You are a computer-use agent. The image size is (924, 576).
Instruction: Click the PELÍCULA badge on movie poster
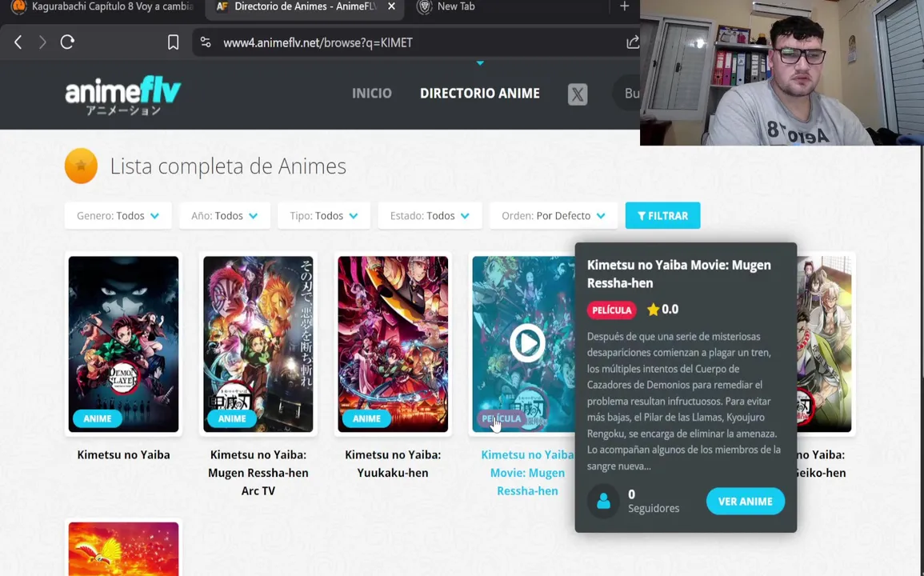tap(502, 418)
